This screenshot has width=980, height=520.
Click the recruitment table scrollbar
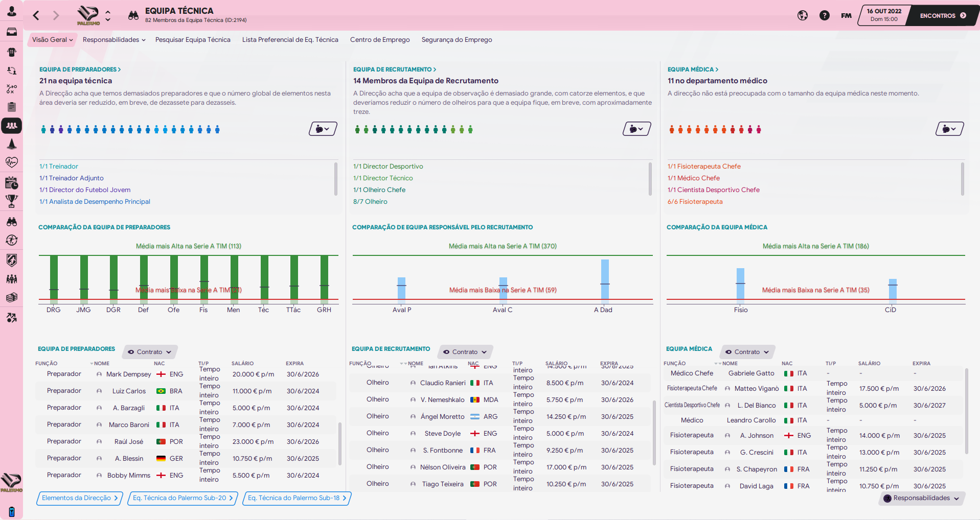[654, 433]
